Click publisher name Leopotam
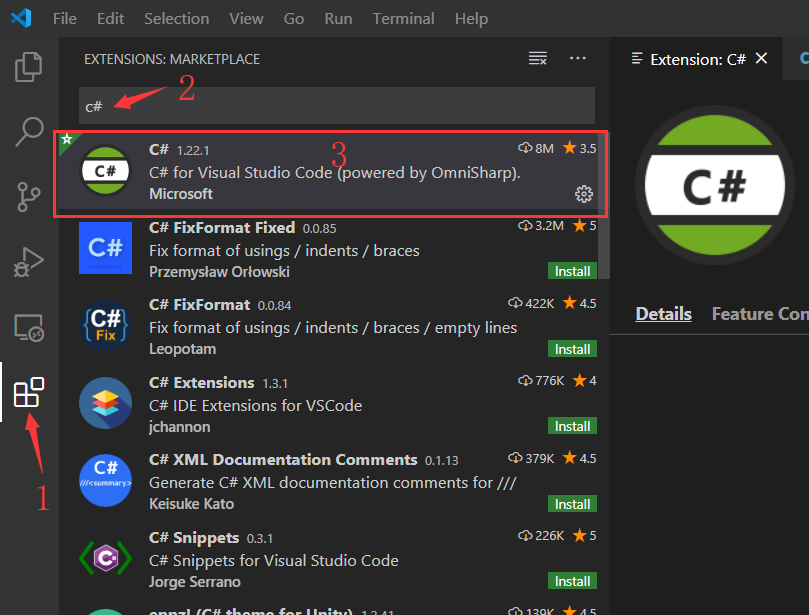 coord(182,349)
